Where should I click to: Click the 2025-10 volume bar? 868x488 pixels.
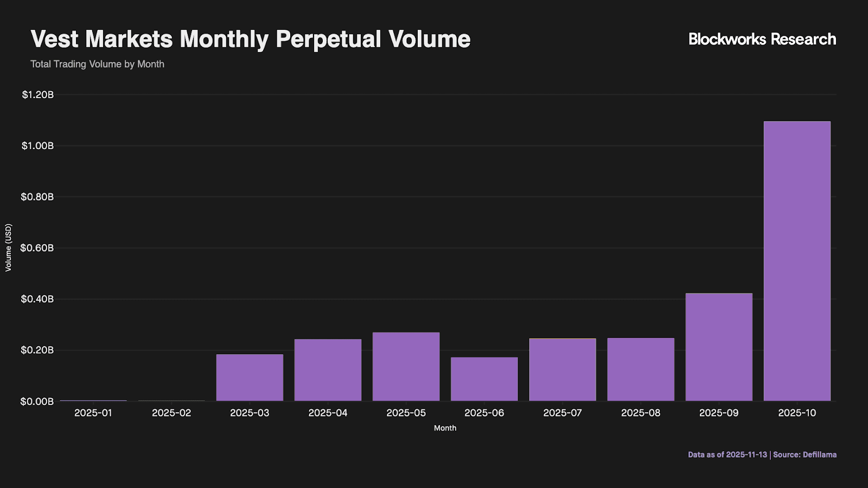click(x=797, y=261)
